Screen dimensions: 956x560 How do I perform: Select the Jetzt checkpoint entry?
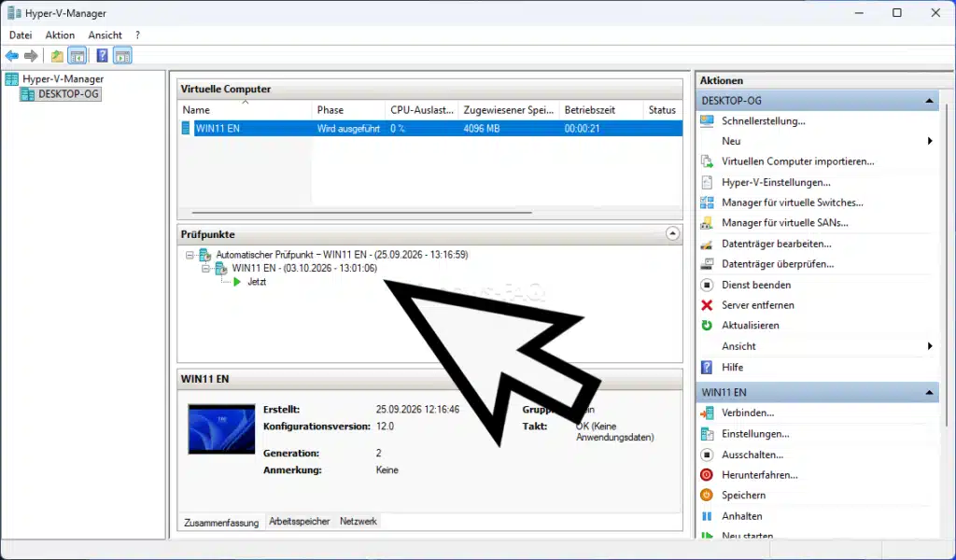point(257,282)
